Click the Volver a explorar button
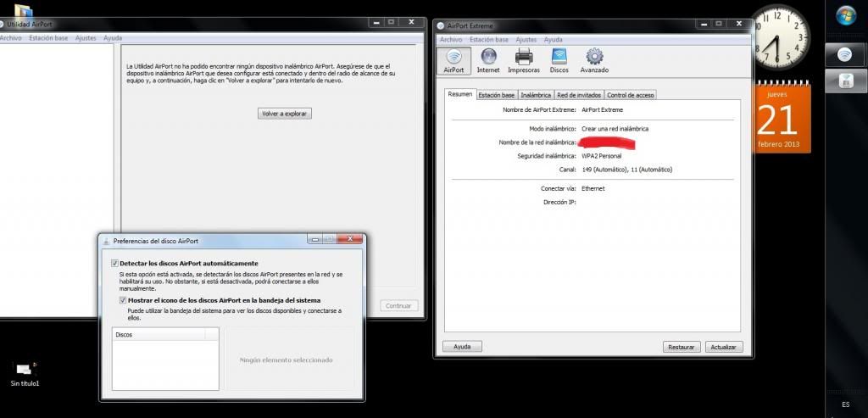Screen dimensions: 868x418 [x=285, y=114]
